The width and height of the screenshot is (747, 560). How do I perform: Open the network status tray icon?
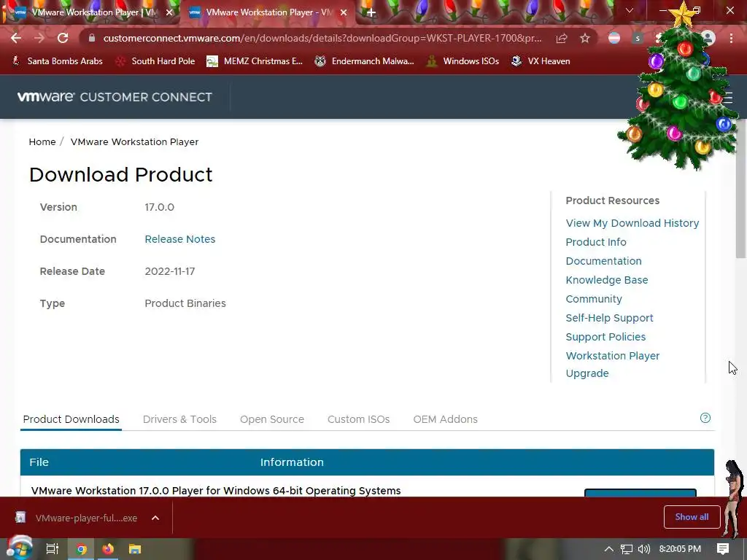[627, 549]
